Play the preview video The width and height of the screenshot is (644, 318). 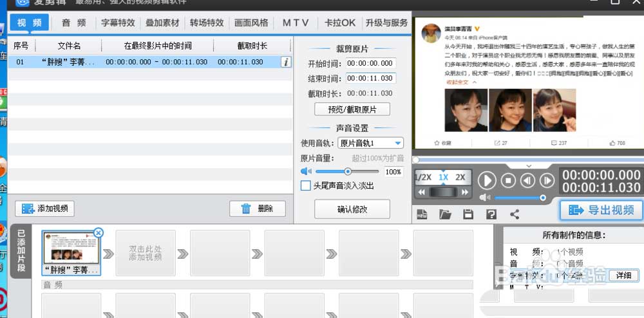coord(487,180)
